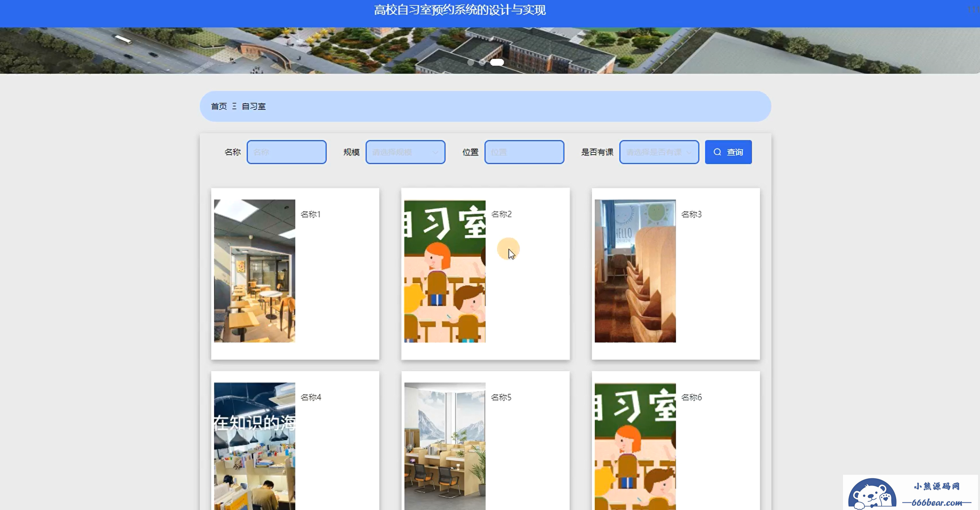This screenshot has width=980, height=510.
Task: Click the 名称6 card title text
Action: [x=691, y=397]
